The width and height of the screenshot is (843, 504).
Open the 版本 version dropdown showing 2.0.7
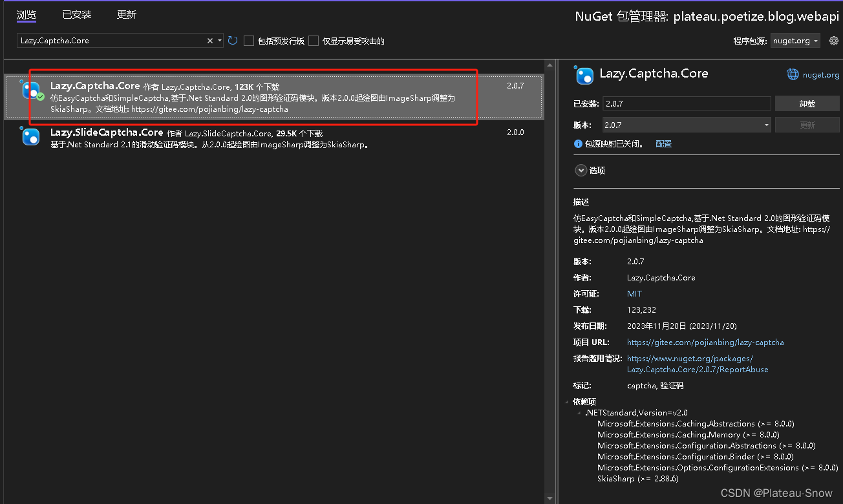tap(765, 124)
